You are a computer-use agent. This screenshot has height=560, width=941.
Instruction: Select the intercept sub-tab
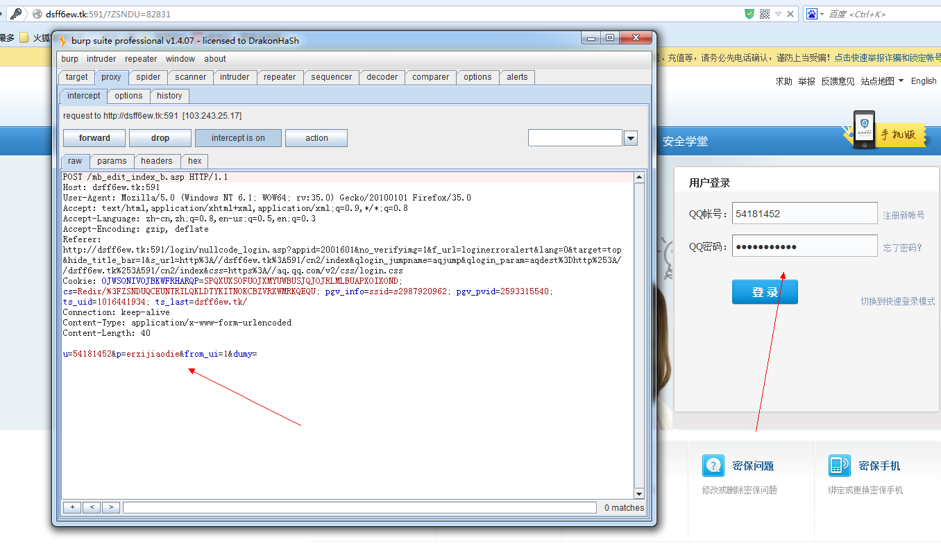[x=84, y=96]
